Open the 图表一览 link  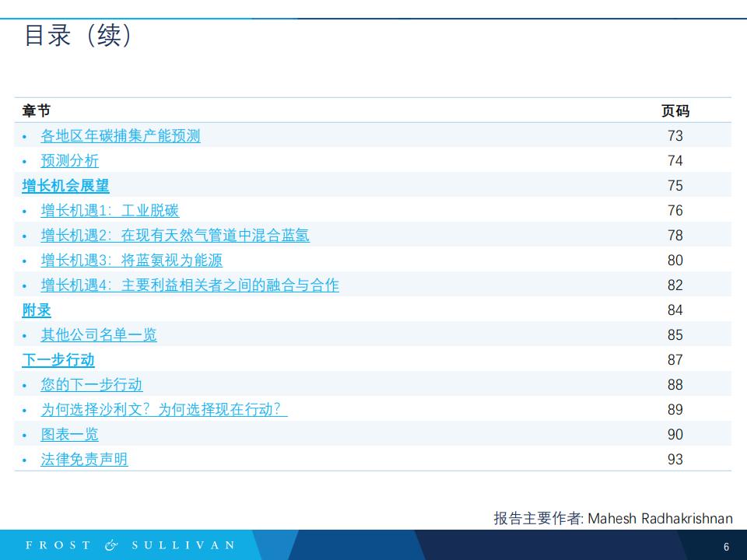(x=69, y=434)
